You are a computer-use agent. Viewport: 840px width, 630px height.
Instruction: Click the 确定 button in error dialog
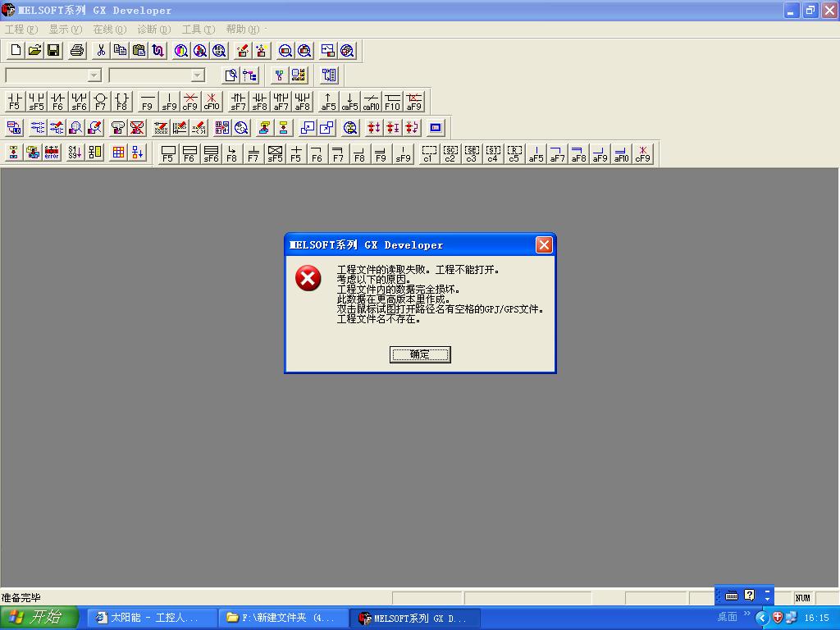tap(420, 354)
